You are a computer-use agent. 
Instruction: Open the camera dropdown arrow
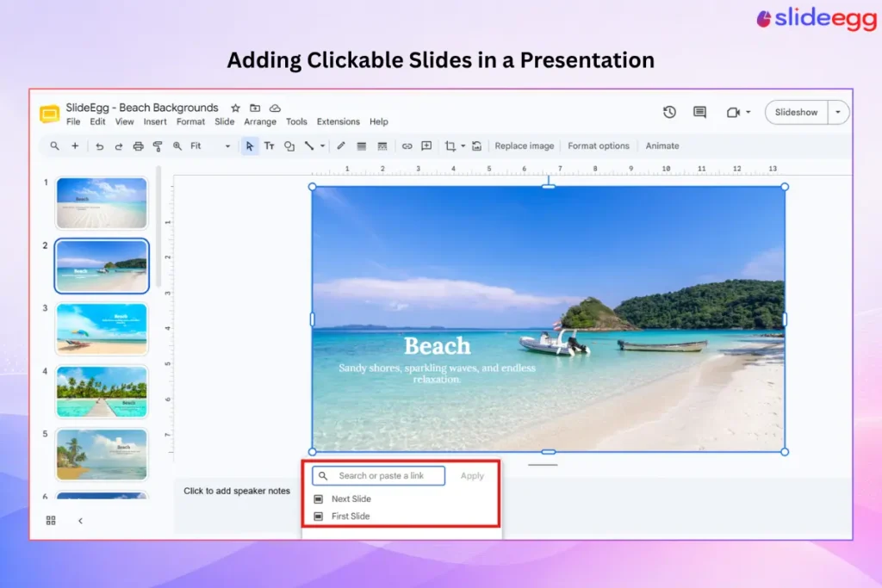[x=748, y=113]
